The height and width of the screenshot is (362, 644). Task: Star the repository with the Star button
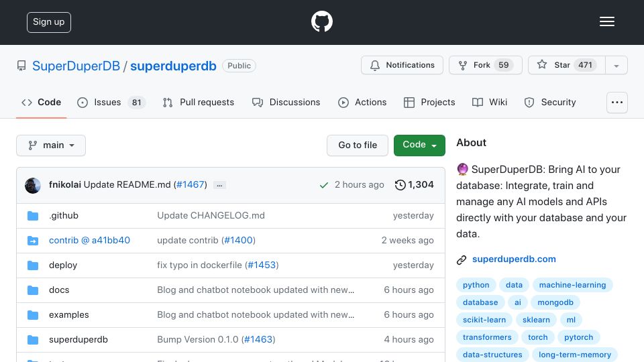(x=566, y=65)
